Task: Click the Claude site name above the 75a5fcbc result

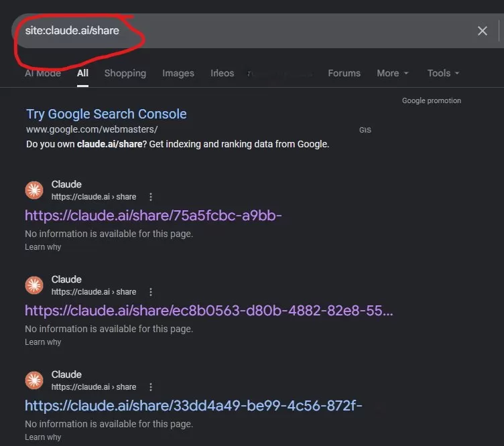Action: [x=66, y=184]
